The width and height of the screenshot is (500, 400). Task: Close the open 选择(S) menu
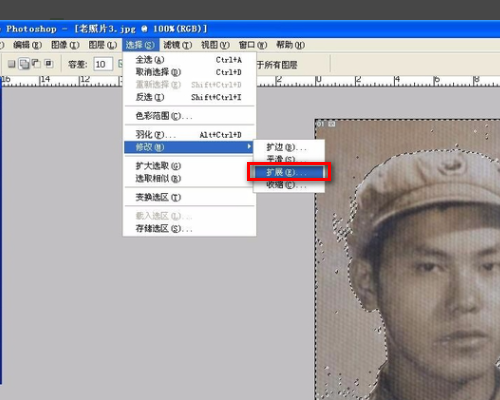point(140,45)
